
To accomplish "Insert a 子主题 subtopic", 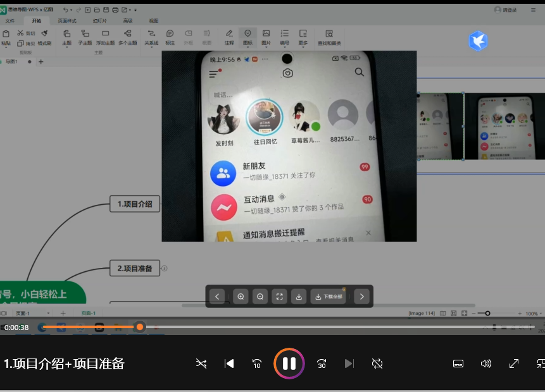I will [x=85, y=38].
